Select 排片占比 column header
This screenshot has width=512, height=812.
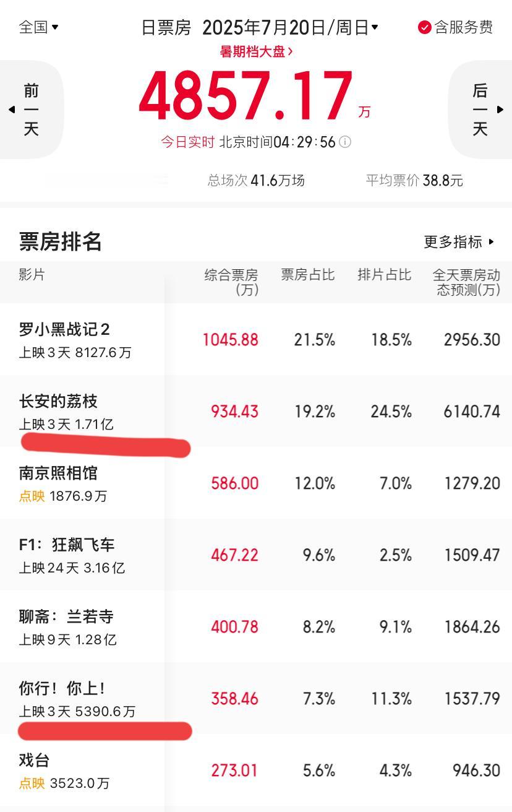click(x=384, y=275)
